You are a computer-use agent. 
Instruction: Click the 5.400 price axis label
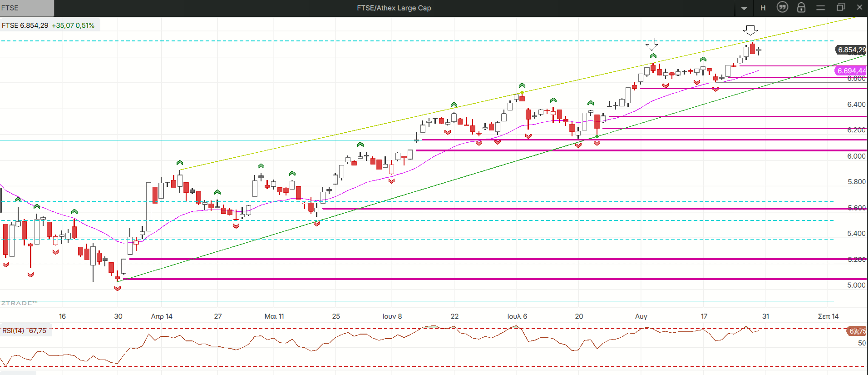(856, 234)
